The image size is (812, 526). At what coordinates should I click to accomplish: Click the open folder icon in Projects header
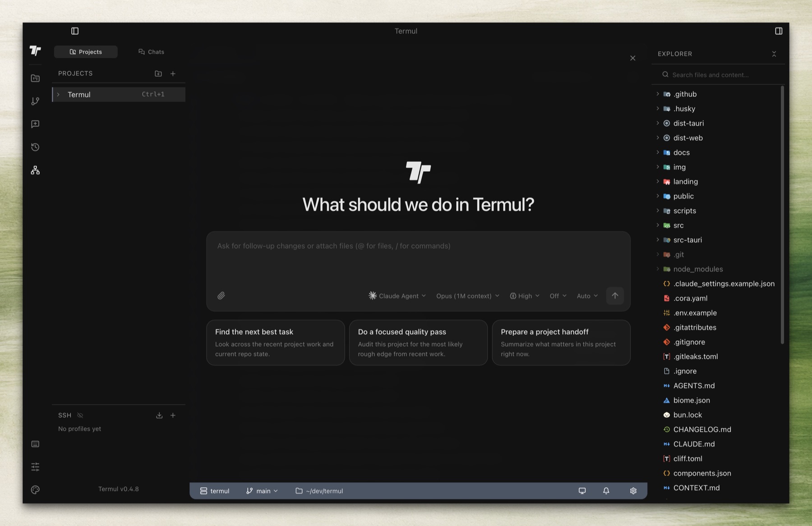[x=158, y=73]
